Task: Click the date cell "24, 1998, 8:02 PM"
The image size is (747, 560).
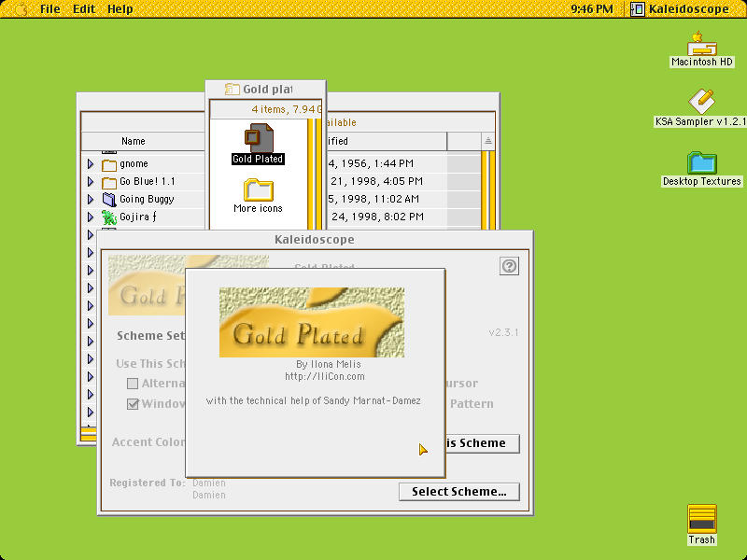Action: (377, 217)
